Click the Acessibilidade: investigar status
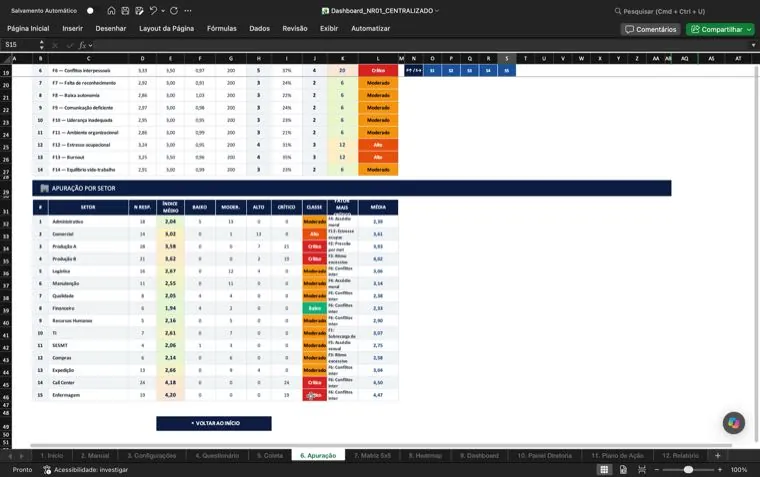760x477 pixels. pos(86,470)
